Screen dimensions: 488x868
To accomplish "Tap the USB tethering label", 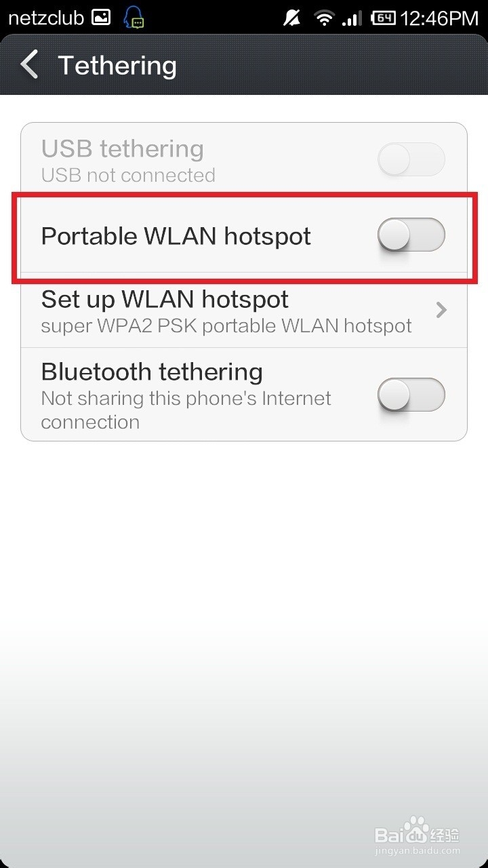I will (x=123, y=149).
